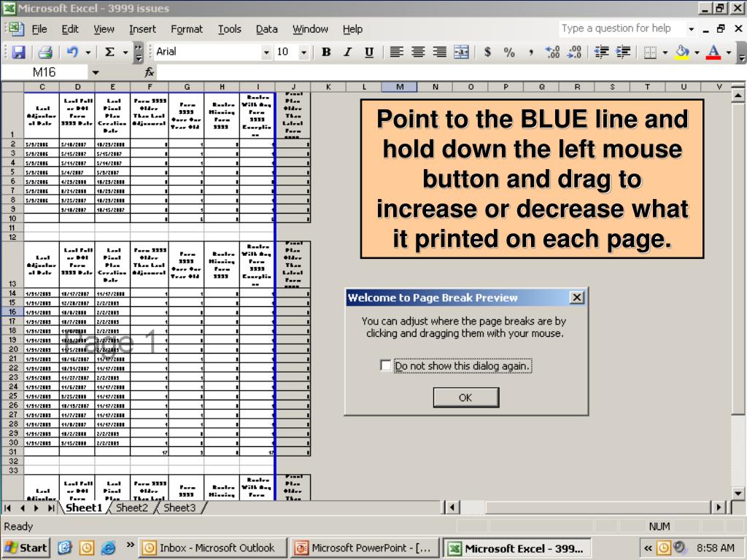Screen dimensions: 747x560
Task: Click the Excel workbook icon in menu bar
Action: [15, 28]
